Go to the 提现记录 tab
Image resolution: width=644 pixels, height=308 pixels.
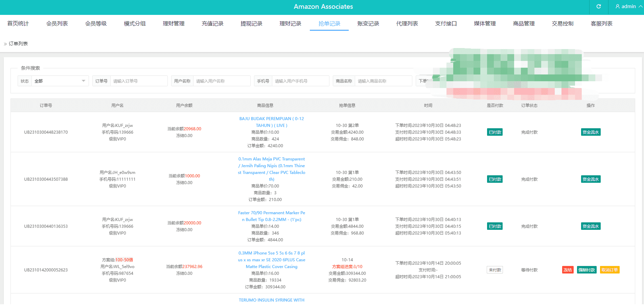pos(251,23)
